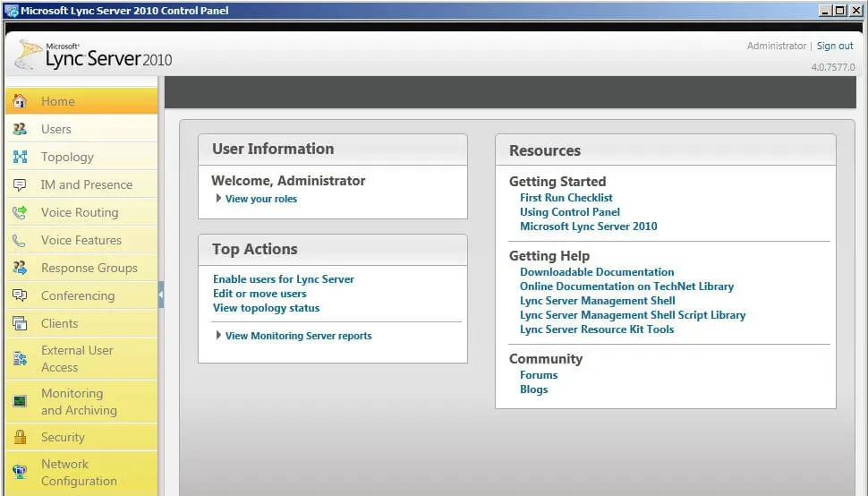Click the Voice Features handset icon
Image resolution: width=868 pixels, height=496 pixels.
tap(20, 240)
